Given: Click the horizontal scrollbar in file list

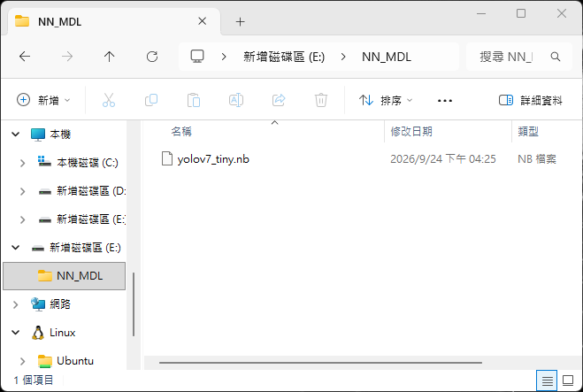Looking at the screenshot, I should tap(320, 362).
